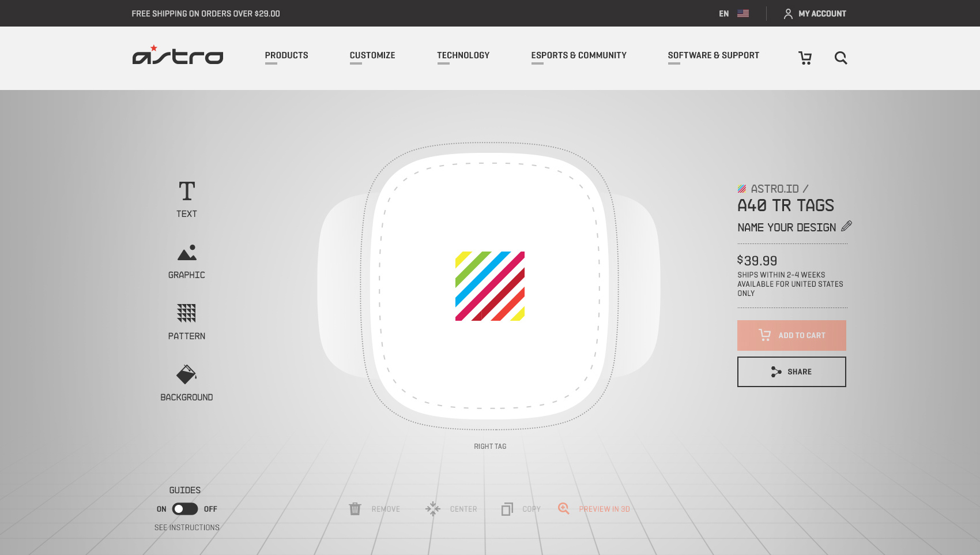The height and width of the screenshot is (555, 980).
Task: Open Esports & Community menu
Action: tap(579, 55)
